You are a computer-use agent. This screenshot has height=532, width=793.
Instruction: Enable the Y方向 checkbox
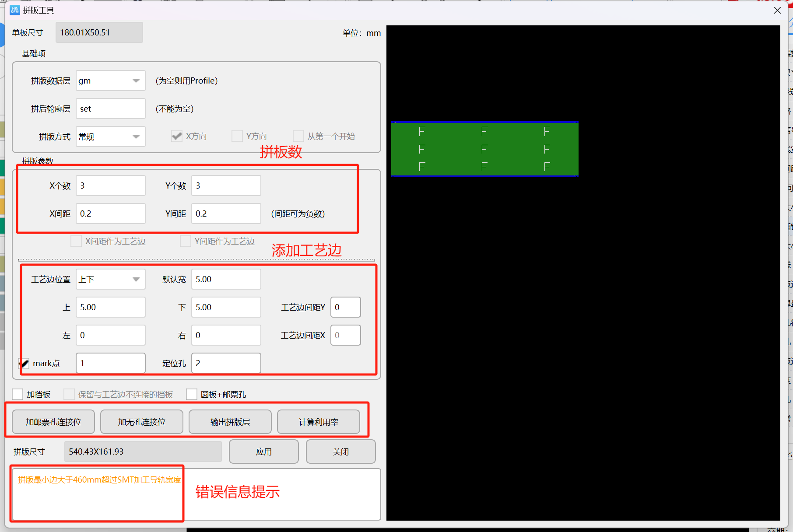tap(237, 136)
